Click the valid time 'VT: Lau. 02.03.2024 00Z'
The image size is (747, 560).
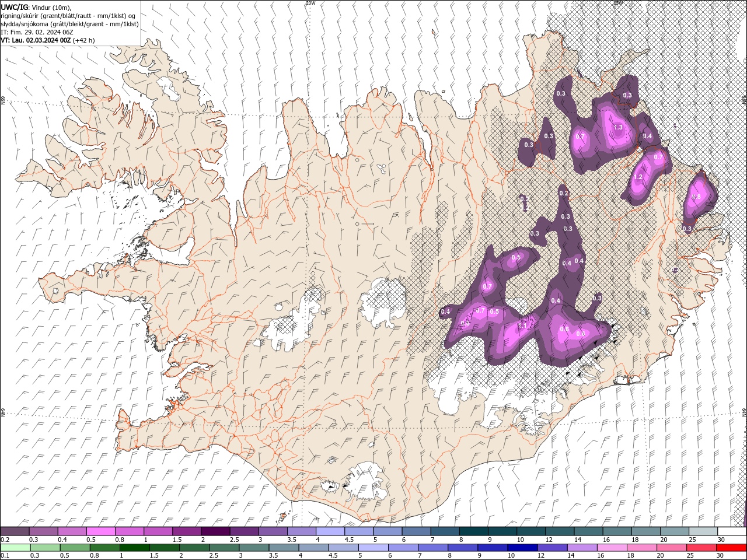click(36, 40)
